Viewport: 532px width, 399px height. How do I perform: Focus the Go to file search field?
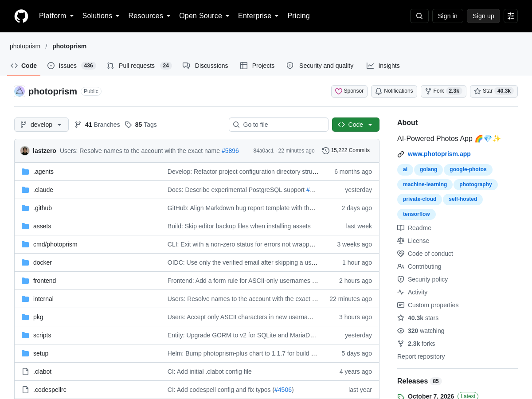pyautogui.click(x=278, y=125)
